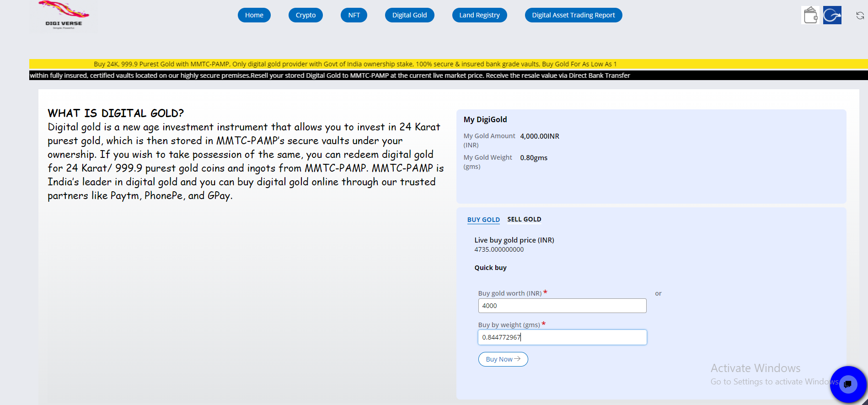
Task: Click the My DigiGold heading
Action: [x=485, y=119]
